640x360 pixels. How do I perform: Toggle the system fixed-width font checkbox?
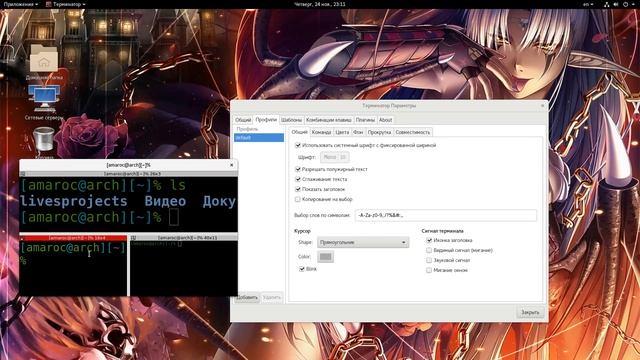pos(298,145)
